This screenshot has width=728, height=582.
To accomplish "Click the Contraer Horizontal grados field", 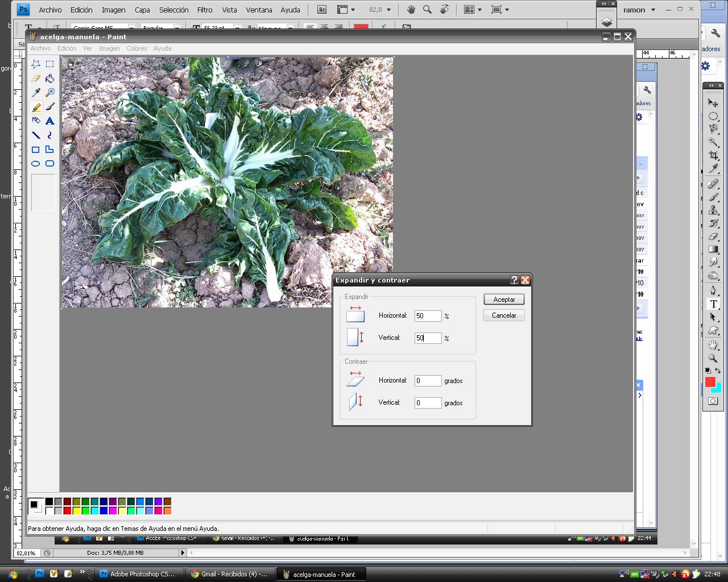I will pos(428,381).
